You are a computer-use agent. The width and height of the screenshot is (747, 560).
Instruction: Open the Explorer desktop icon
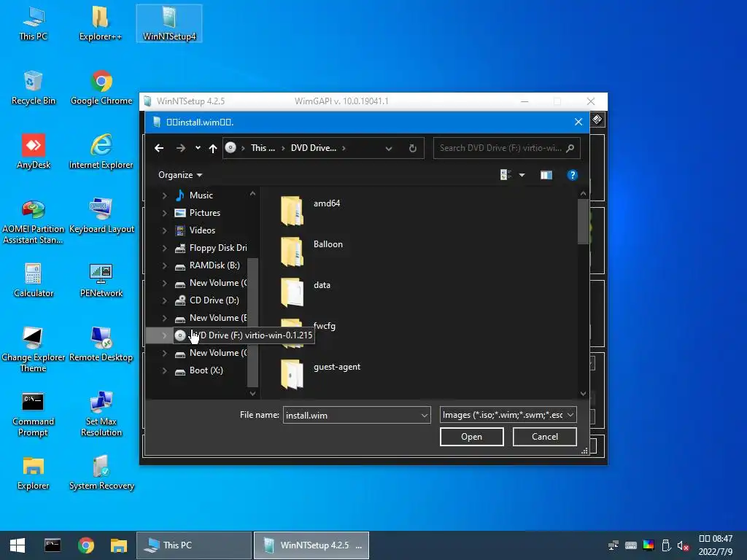[34, 474]
